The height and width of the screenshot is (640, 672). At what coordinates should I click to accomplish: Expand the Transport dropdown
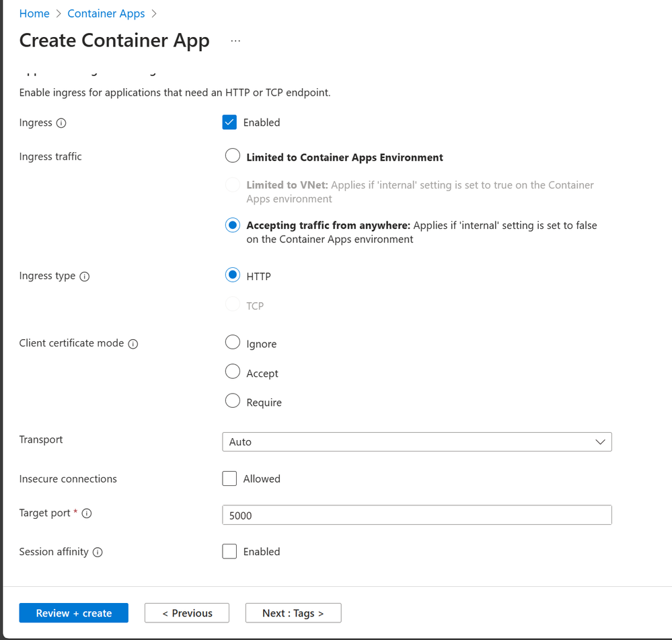[x=416, y=442]
